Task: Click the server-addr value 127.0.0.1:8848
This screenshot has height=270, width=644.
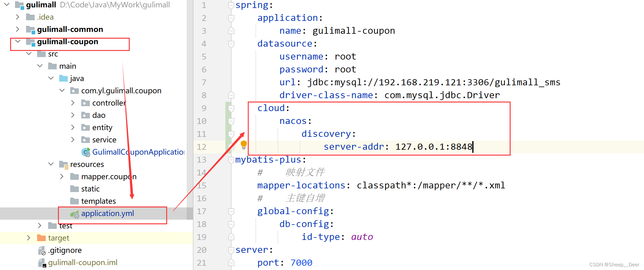Action: [434, 147]
